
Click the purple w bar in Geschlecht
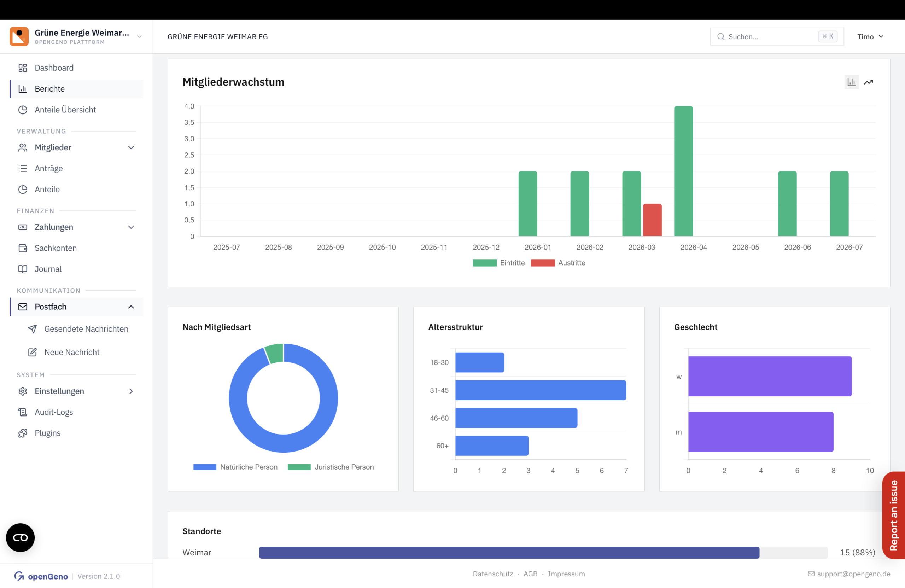(x=770, y=376)
